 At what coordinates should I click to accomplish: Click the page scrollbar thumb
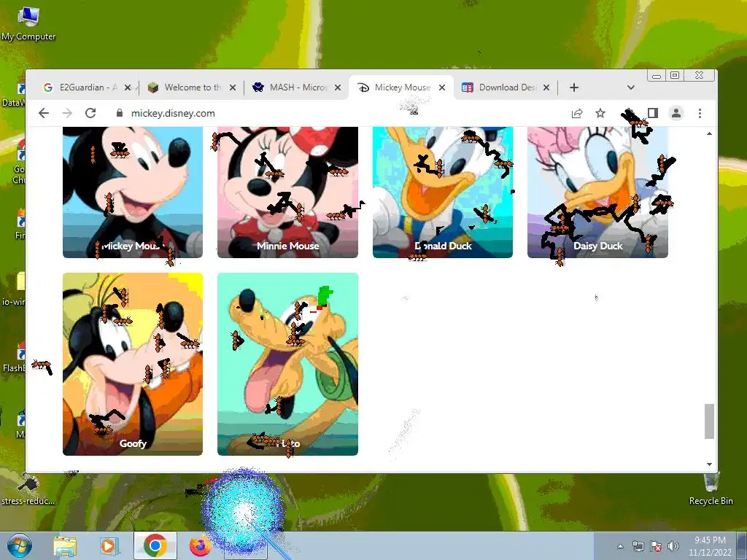[x=709, y=421]
